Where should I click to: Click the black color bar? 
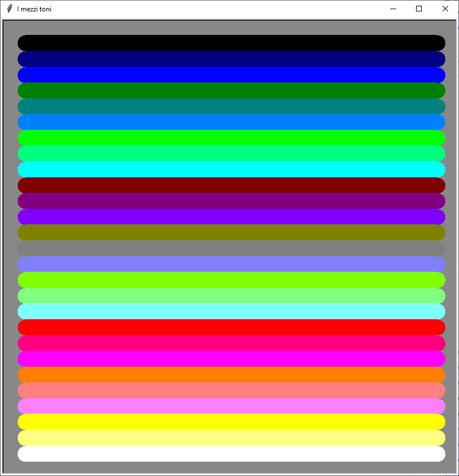tap(231, 43)
